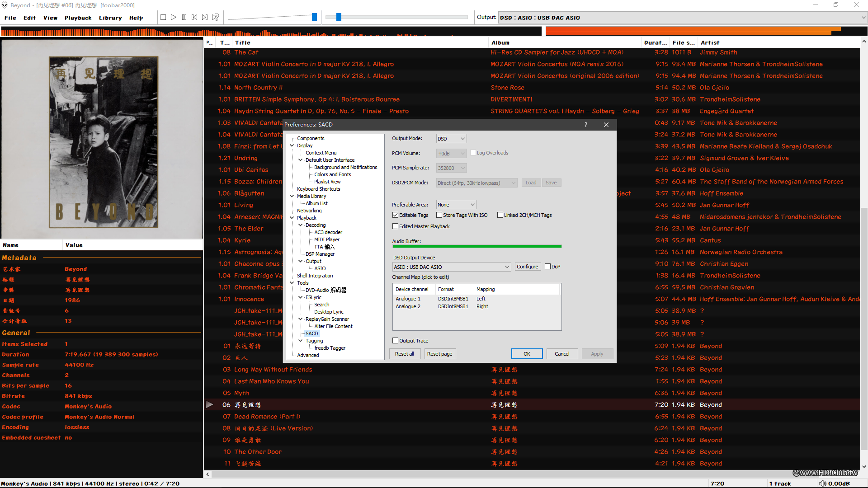Open the Preferable Area combo box
Image resolution: width=868 pixels, height=488 pixels.
[x=456, y=205]
